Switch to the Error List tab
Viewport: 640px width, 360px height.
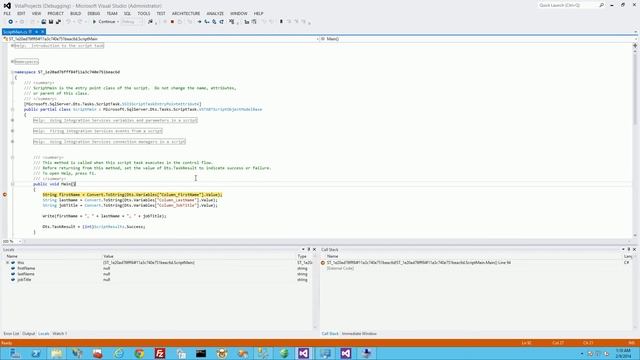[x=11, y=333]
